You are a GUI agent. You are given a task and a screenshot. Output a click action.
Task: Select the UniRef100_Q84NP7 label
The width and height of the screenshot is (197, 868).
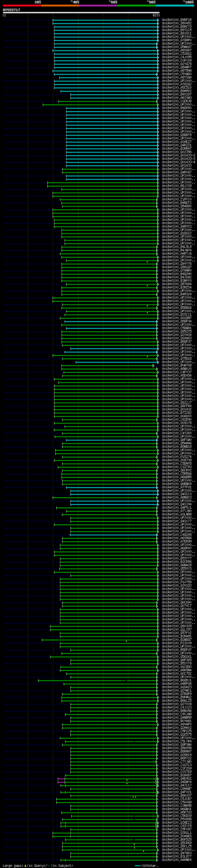pos(177,67)
